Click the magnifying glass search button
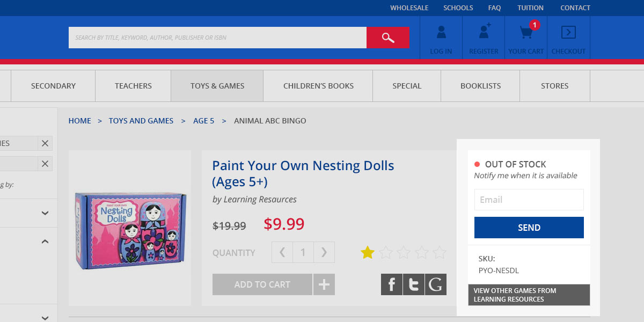644x322 pixels. [387, 38]
